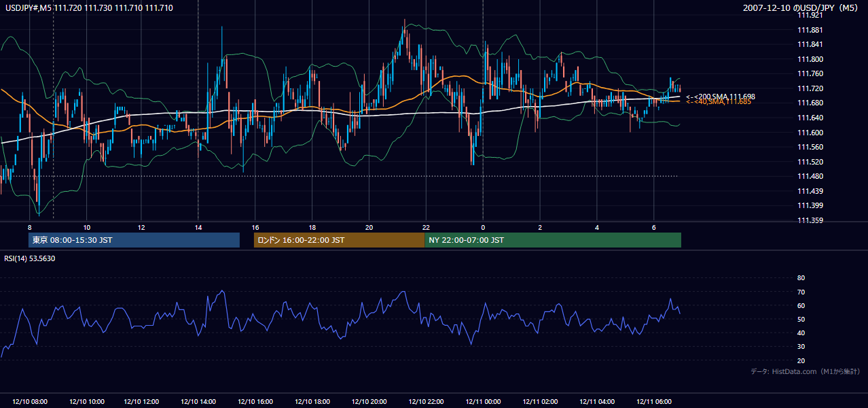Click price level 111.439 on the axis

811,191
